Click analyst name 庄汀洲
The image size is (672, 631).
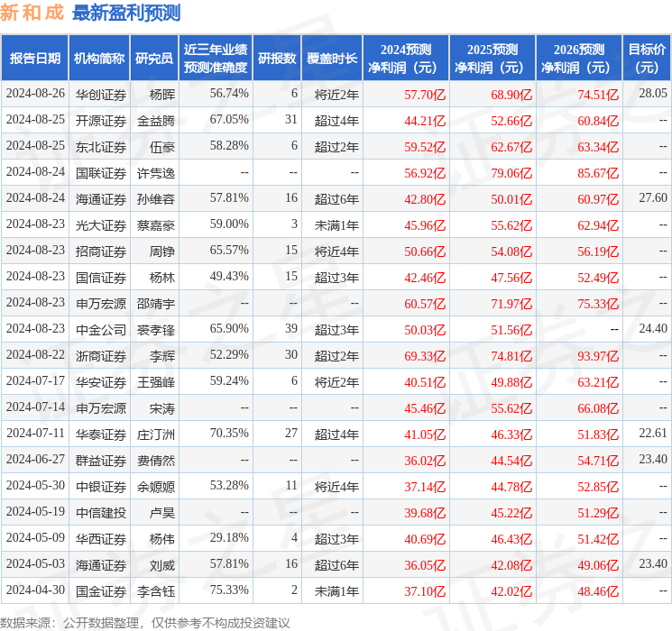(x=156, y=434)
